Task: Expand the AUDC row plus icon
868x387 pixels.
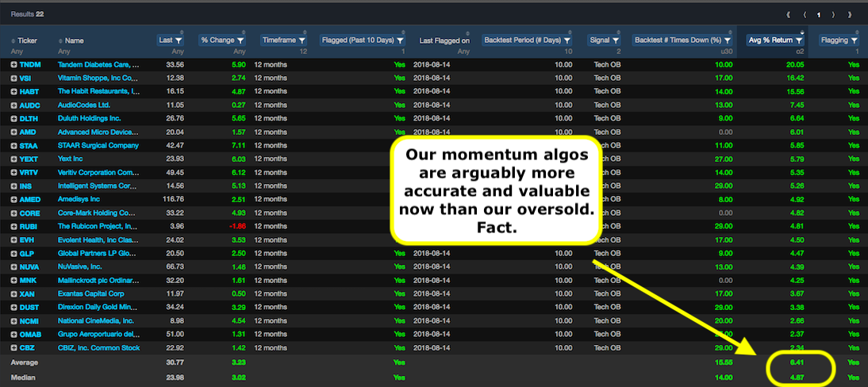Action: point(13,105)
